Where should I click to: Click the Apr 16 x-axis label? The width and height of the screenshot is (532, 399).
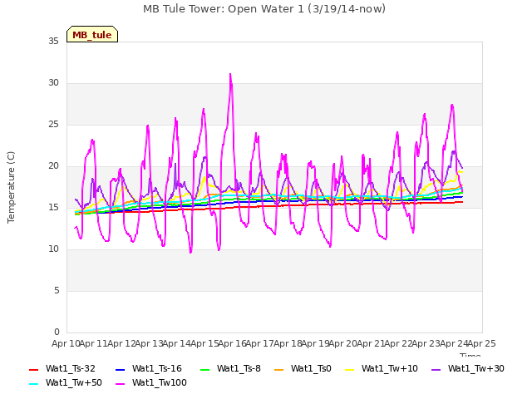coord(232,343)
